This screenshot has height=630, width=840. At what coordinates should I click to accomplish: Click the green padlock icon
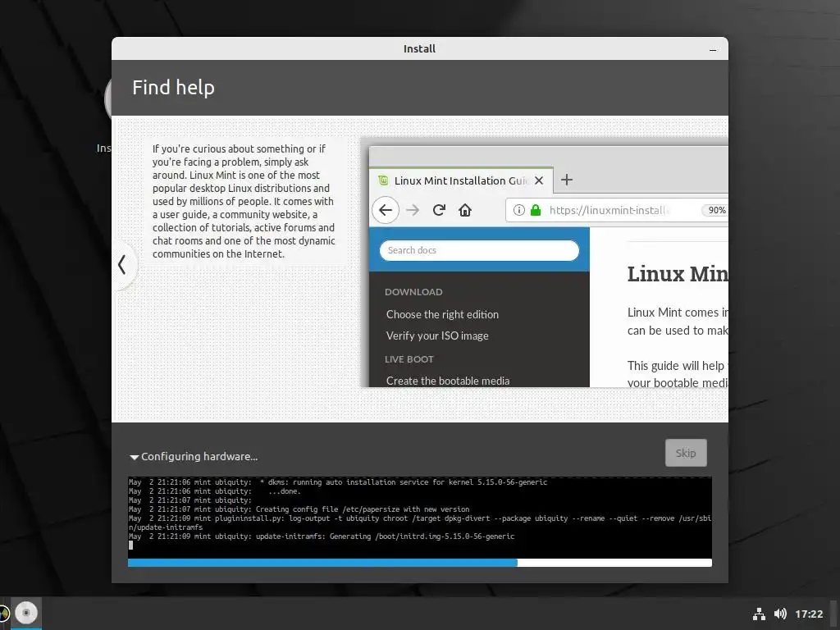pos(535,210)
